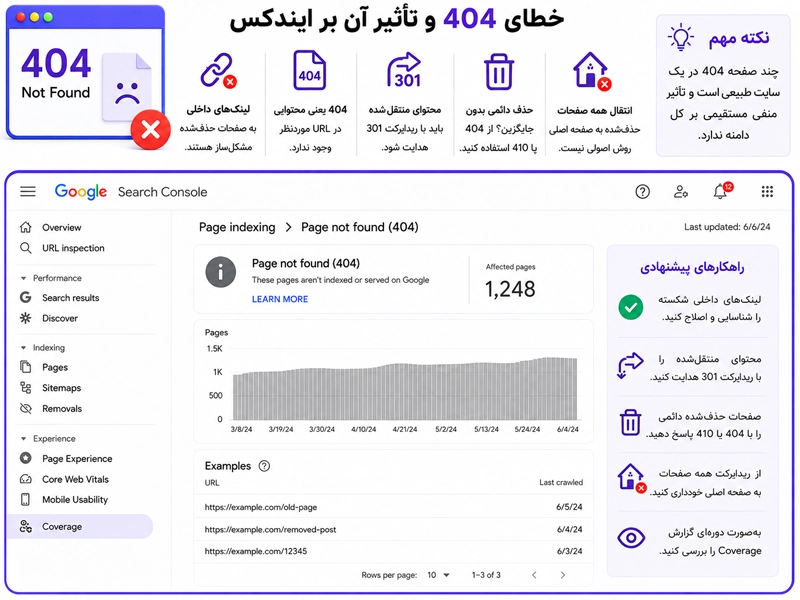The height and width of the screenshot is (600, 800).
Task: Click the Page indexing breadcrumb
Action: (237, 227)
